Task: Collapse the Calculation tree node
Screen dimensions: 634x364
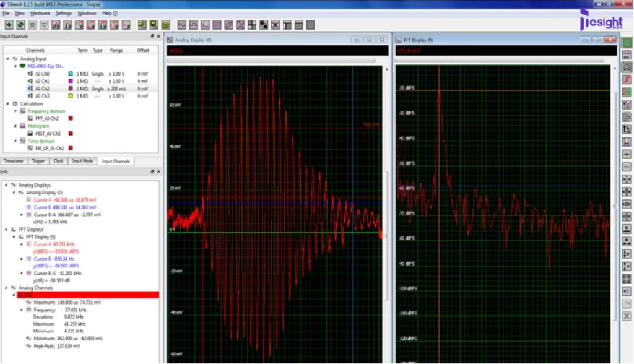Action: pos(7,103)
